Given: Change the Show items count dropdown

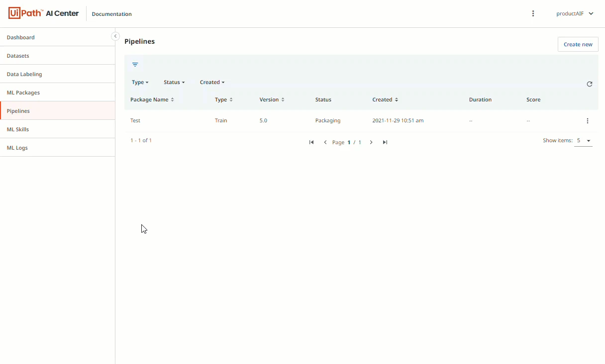Looking at the screenshot, I should [583, 141].
